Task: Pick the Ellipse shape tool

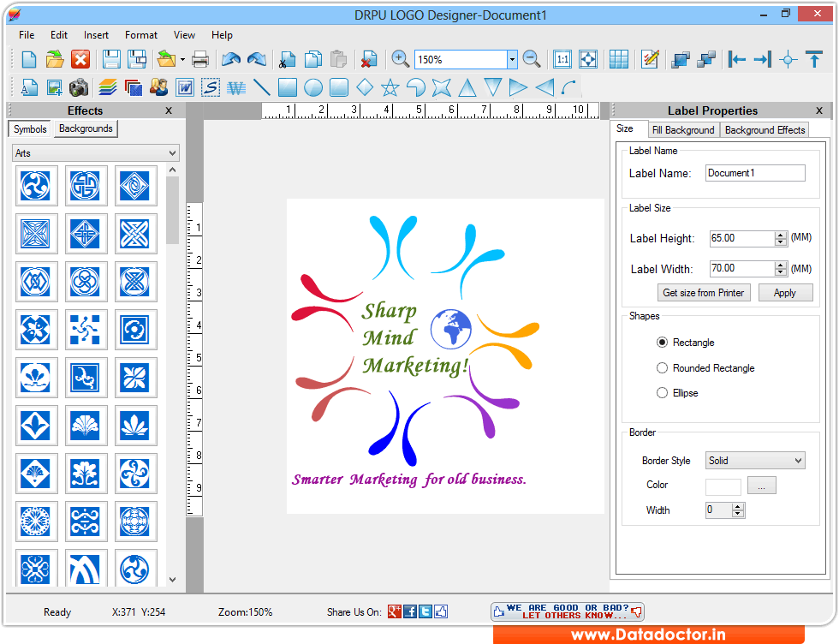Action: coord(313,86)
